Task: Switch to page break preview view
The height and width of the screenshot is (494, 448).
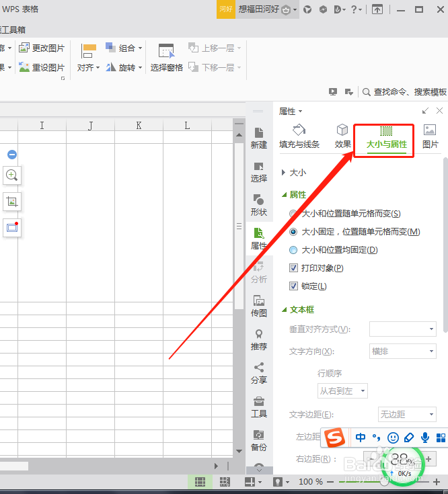Action: 225,482
